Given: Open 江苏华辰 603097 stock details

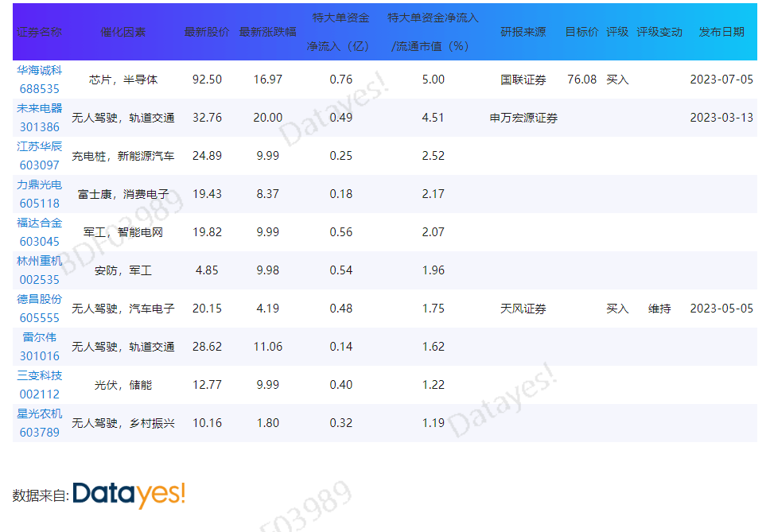Looking at the screenshot, I should tap(39, 156).
